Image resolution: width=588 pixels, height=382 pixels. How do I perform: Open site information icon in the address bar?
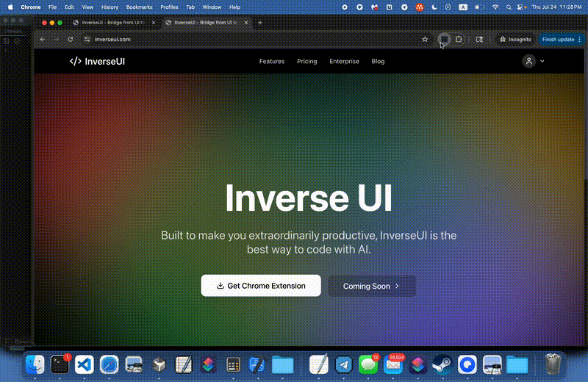(x=87, y=40)
